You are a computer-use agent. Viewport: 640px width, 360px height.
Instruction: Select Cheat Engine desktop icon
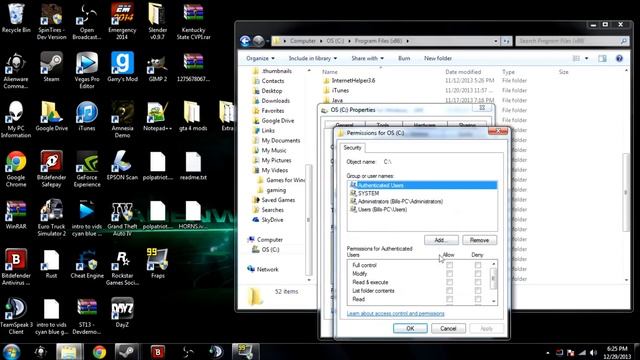click(x=87, y=264)
